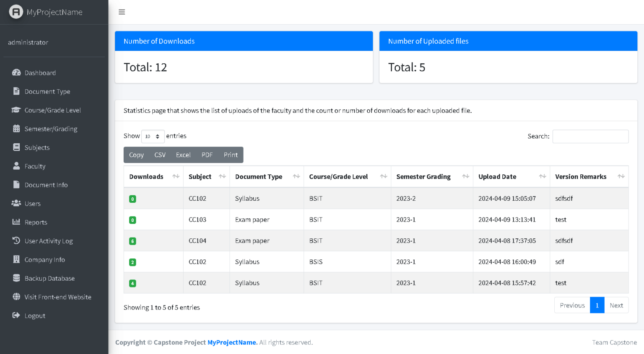Click the PDF export button

207,155
